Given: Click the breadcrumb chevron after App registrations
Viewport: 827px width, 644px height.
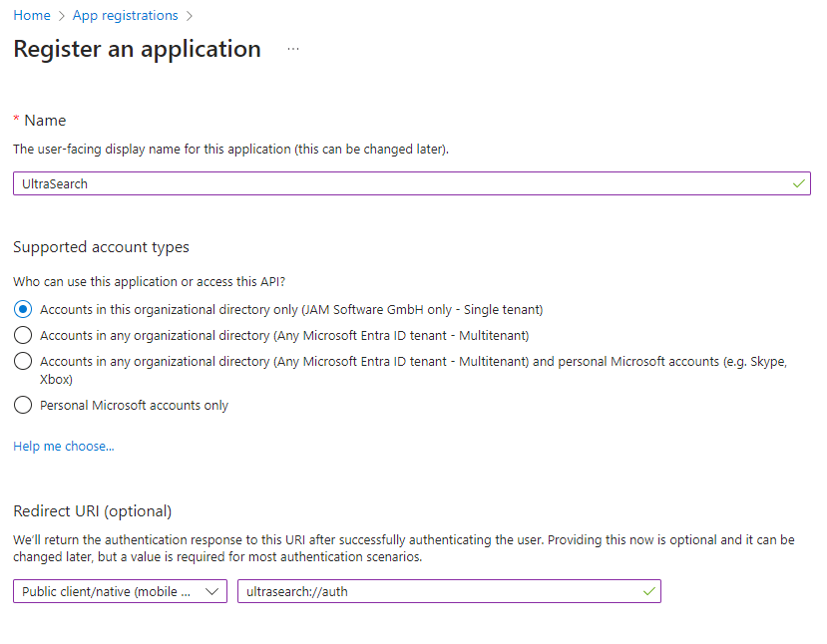Looking at the screenshot, I should (x=190, y=15).
